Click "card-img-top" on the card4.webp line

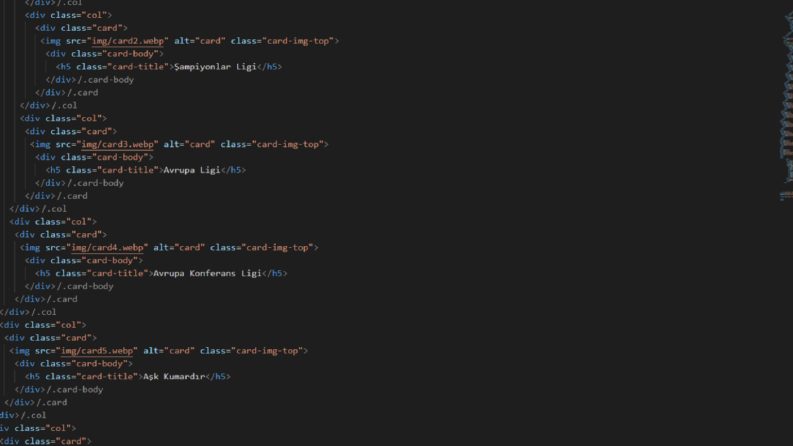point(277,247)
